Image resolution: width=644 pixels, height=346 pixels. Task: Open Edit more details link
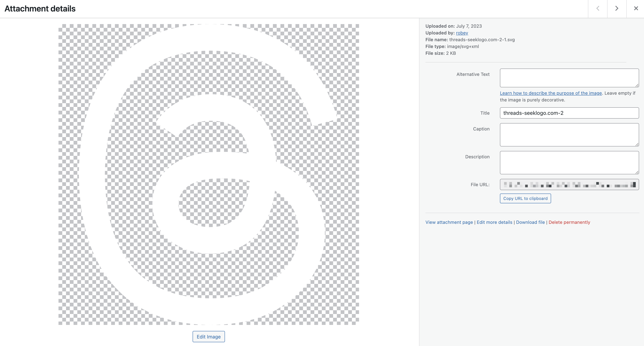pyautogui.click(x=494, y=222)
